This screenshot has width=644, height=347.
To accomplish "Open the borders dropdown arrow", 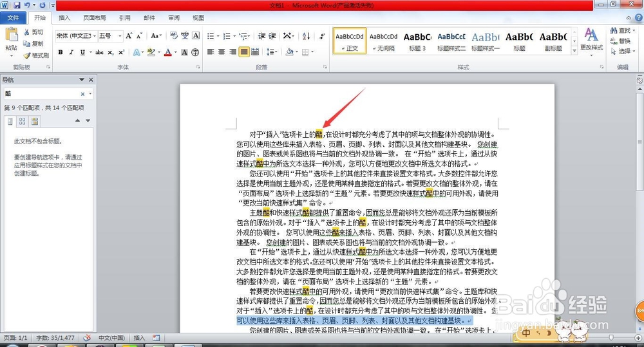I will click(x=312, y=52).
